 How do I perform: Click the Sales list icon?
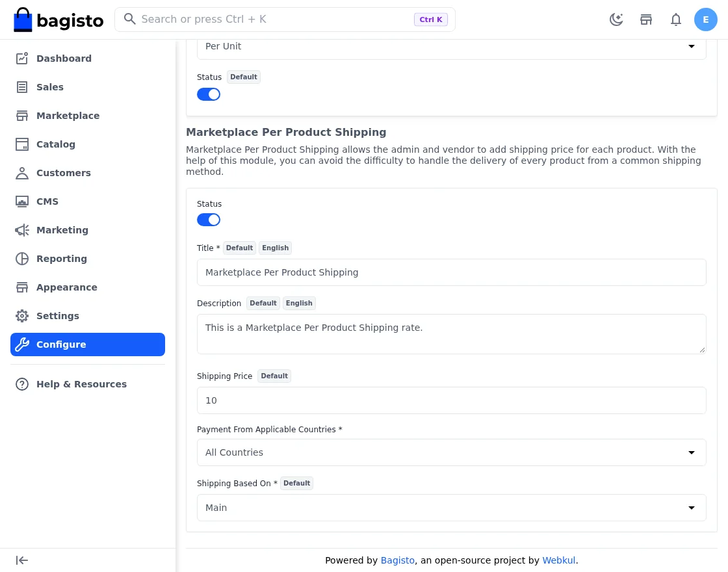click(22, 87)
